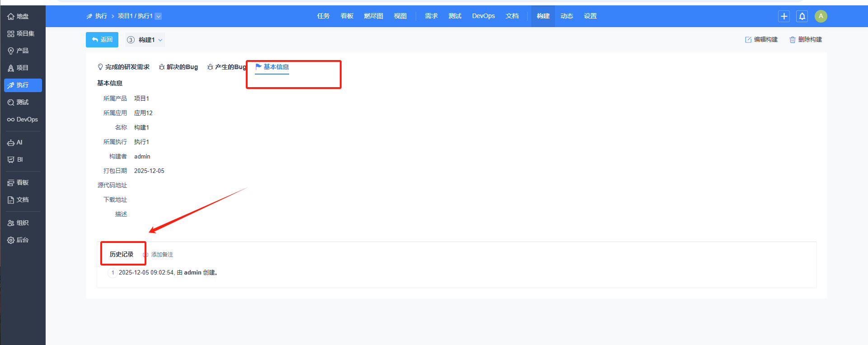
Task: Select the 基本信息 tab
Action: [x=272, y=67]
